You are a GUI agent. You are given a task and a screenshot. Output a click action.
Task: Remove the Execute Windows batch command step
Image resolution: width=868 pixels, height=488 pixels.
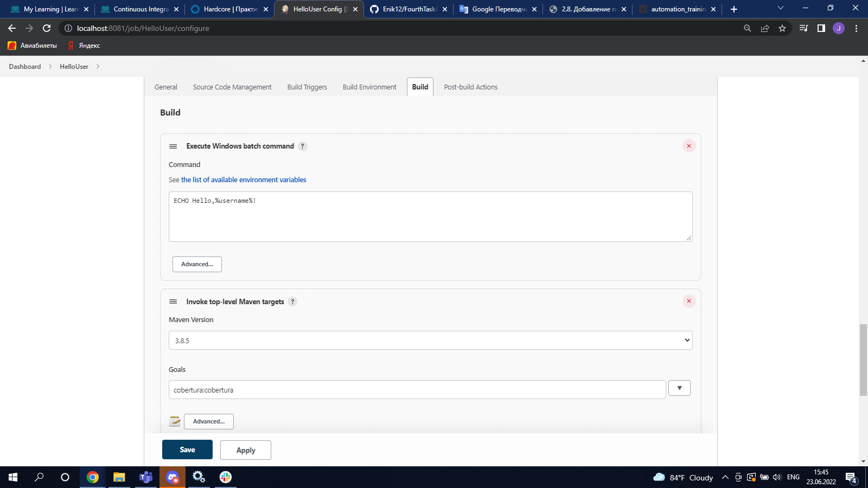click(x=689, y=146)
